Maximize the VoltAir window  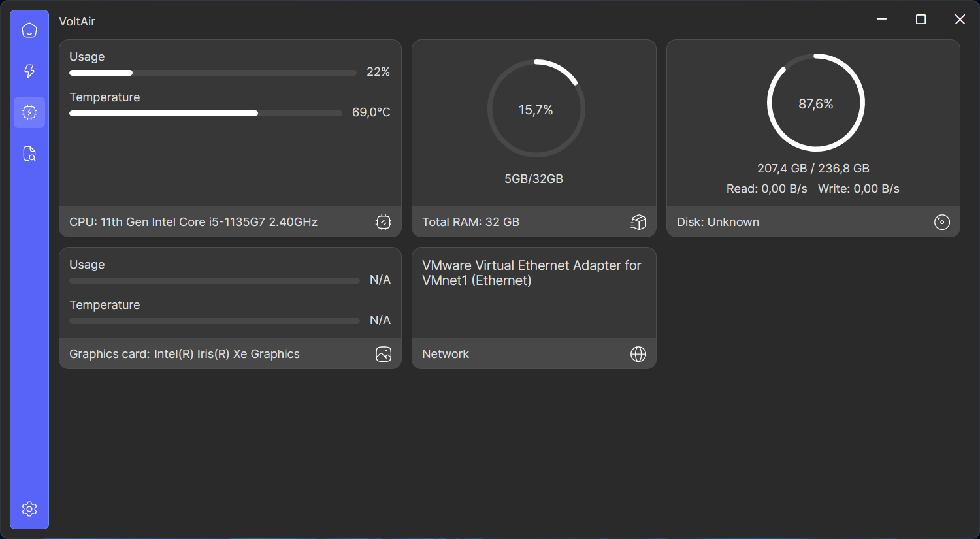(921, 20)
